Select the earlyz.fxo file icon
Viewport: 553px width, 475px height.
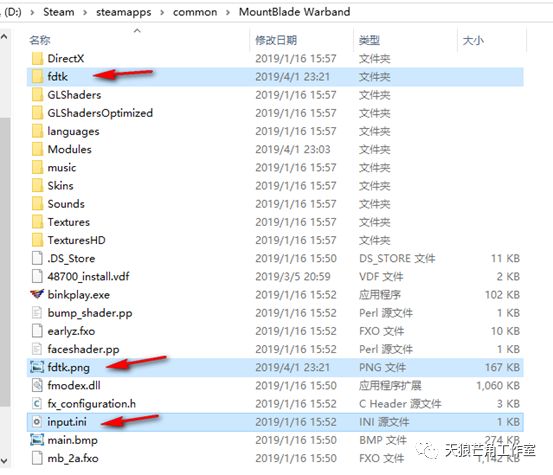coord(37,331)
